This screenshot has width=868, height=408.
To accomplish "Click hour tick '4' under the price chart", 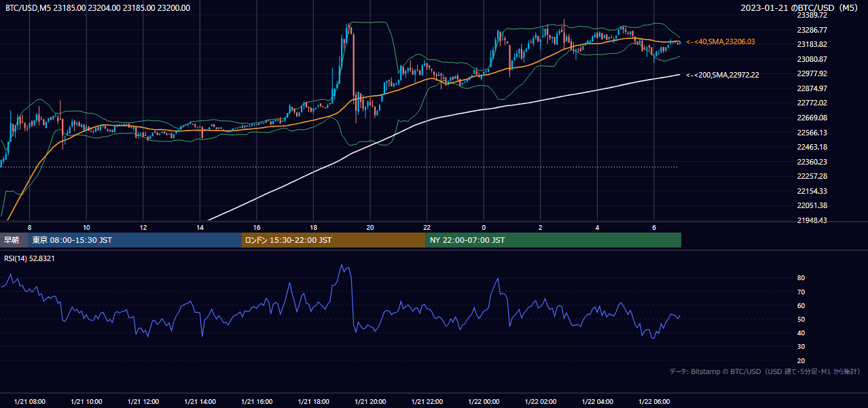I will click(x=597, y=227).
